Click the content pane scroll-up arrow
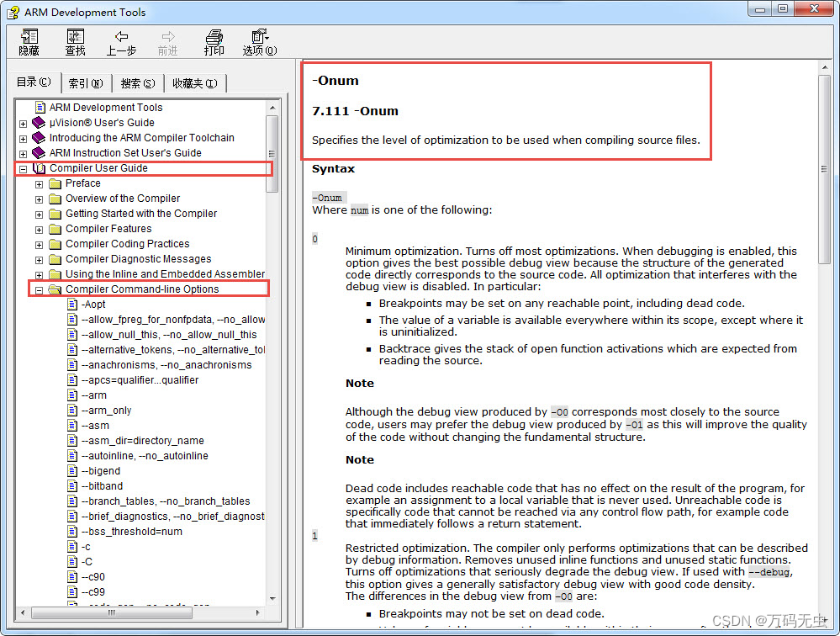Image resolution: width=840 pixels, height=636 pixels. [824, 67]
